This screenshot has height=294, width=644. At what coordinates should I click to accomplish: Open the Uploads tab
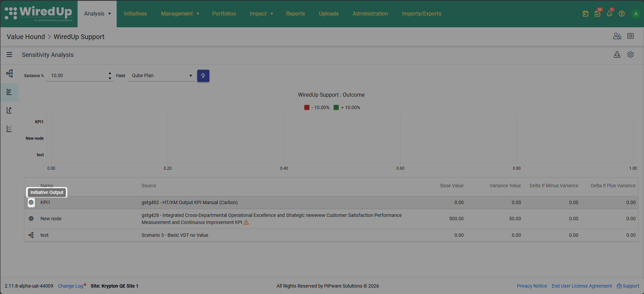coord(329,14)
